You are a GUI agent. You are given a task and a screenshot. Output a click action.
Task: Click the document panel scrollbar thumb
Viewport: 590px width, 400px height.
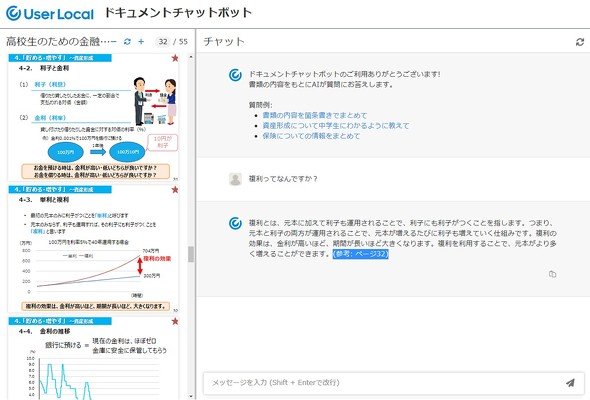pyautogui.click(x=191, y=254)
